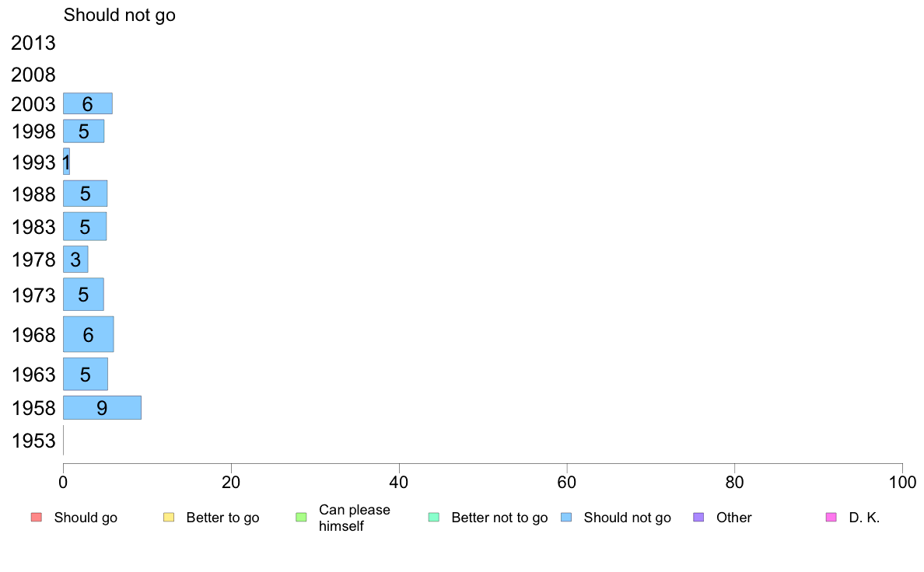Select the 1958 bar showing 9

[x=102, y=408]
